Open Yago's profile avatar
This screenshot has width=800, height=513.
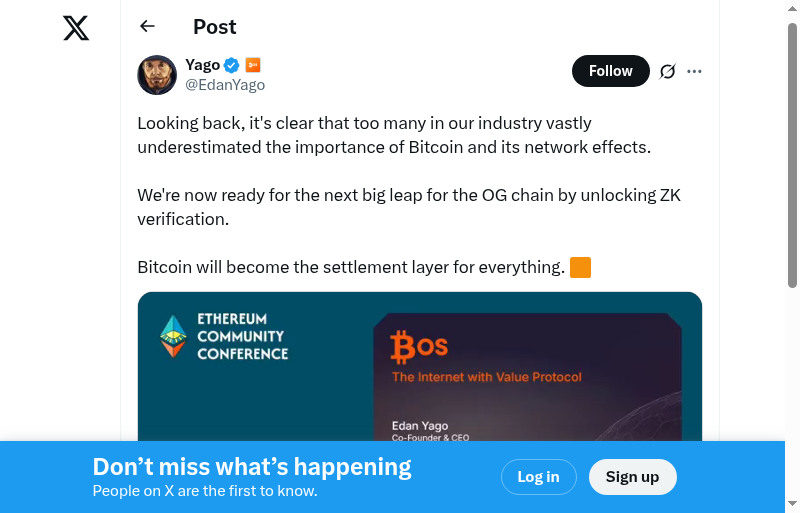(157, 75)
